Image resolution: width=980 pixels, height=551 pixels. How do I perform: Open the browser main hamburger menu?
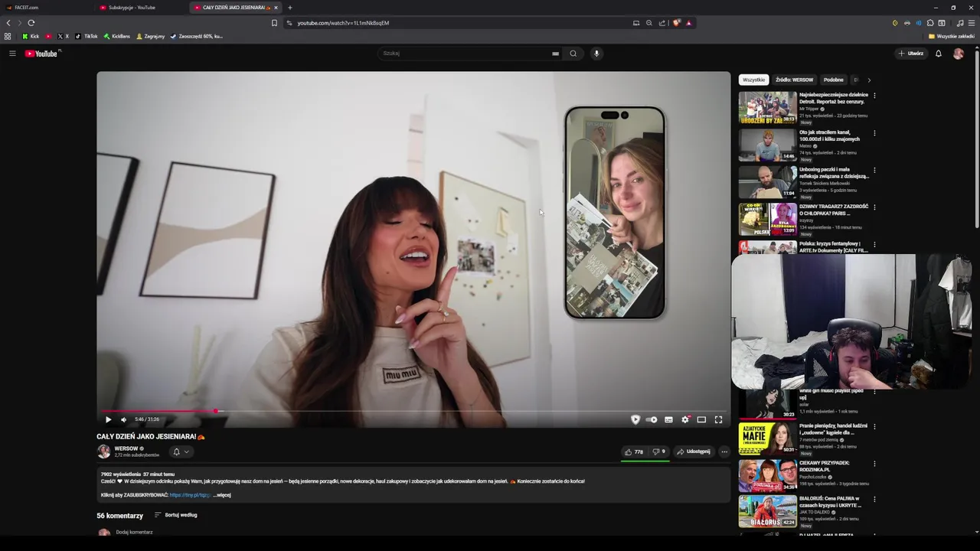(972, 23)
